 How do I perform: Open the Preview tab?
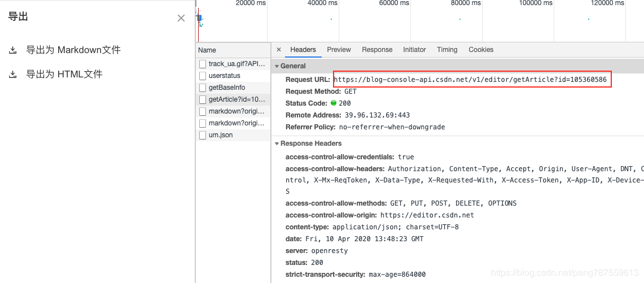click(339, 49)
